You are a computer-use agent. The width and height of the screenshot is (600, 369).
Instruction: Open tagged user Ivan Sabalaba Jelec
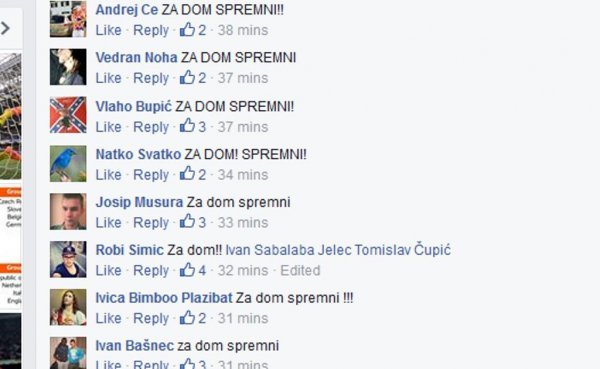tap(289, 250)
